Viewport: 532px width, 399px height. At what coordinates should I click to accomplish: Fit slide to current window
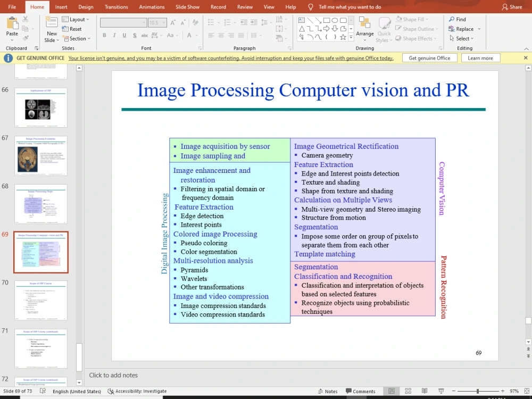pos(527,391)
